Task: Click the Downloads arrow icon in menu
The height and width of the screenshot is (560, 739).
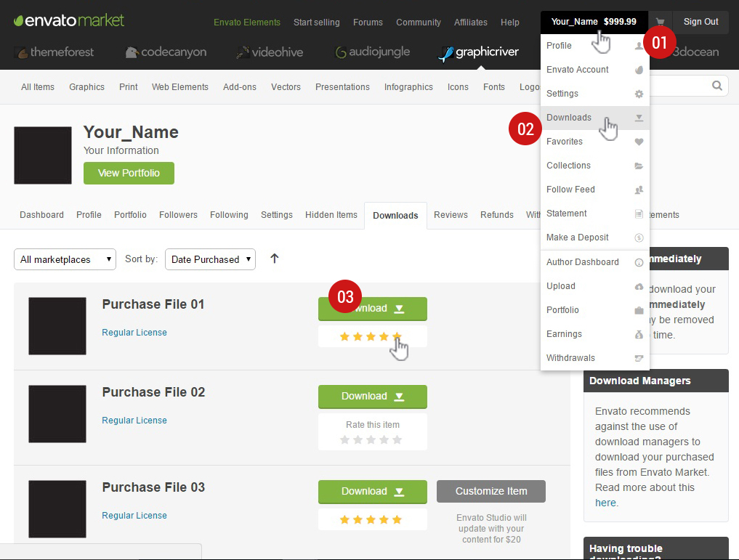Action: (639, 118)
